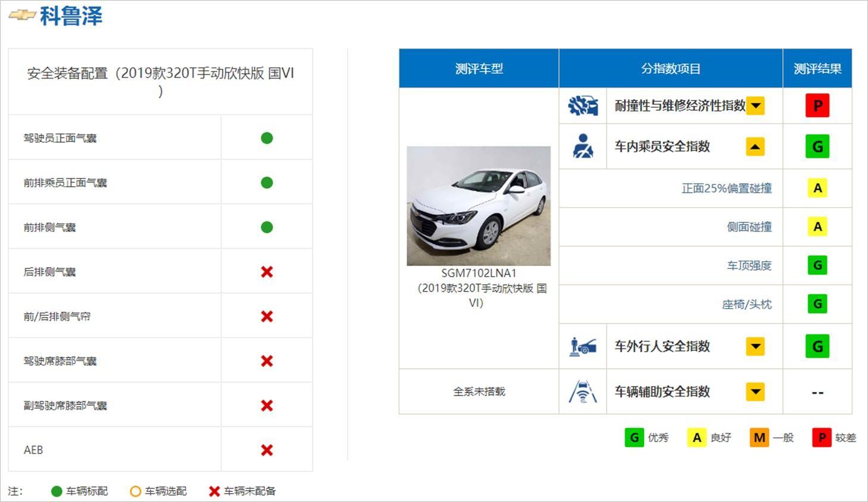The image size is (868, 502).
Task: Click the occupant safety seatbelt icon
Action: pos(583,146)
